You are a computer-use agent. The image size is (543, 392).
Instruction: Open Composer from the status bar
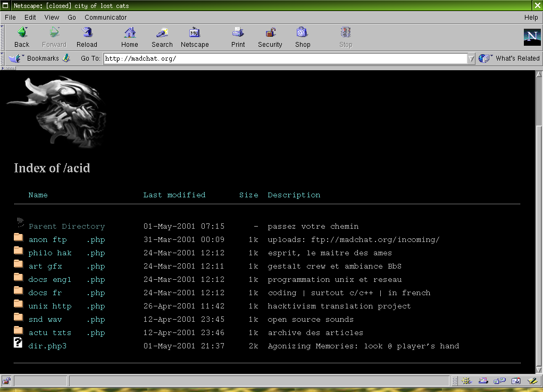[531, 381]
